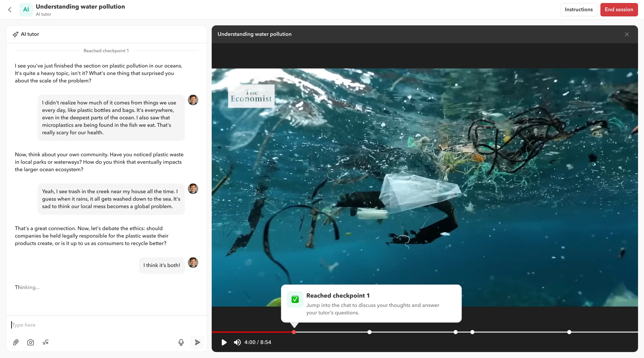Jump to the second checkpoint dot on timeline
This screenshot has height=358, width=644.
(369, 332)
